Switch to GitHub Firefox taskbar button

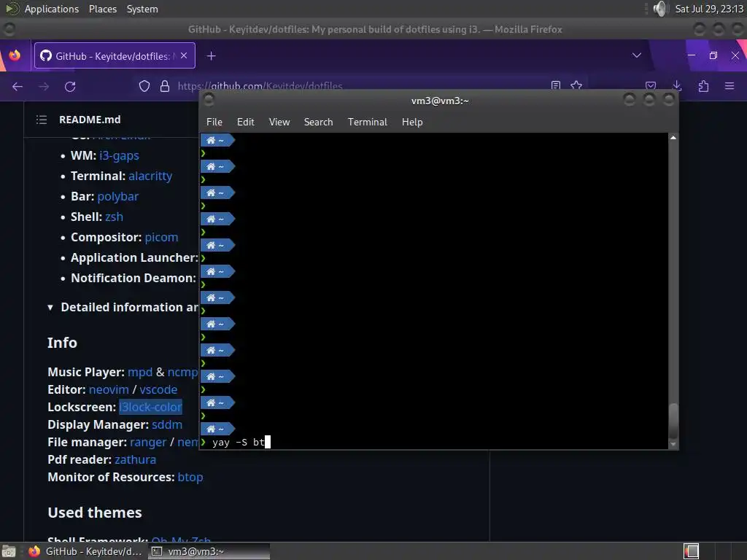tap(86, 551)
